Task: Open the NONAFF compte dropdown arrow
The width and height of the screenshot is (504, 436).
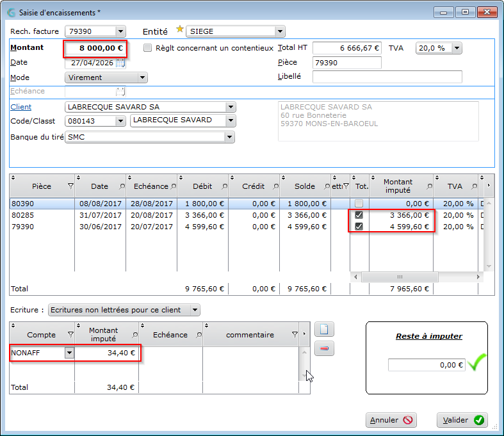Action: (69, 353)
